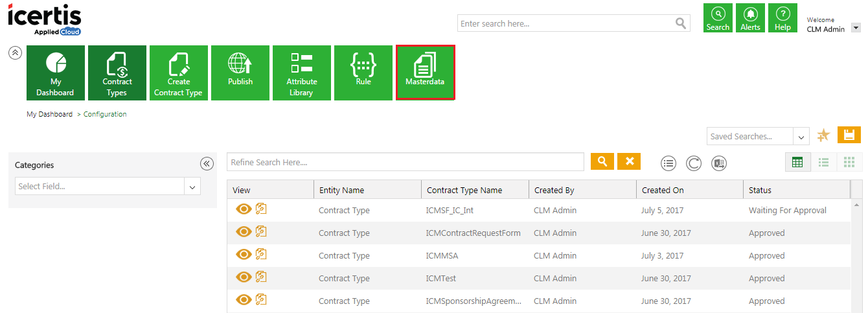The height and width of the screenshot is (313, 868).
Task: Click the orange save search icon
Action: tap(849, 135)
